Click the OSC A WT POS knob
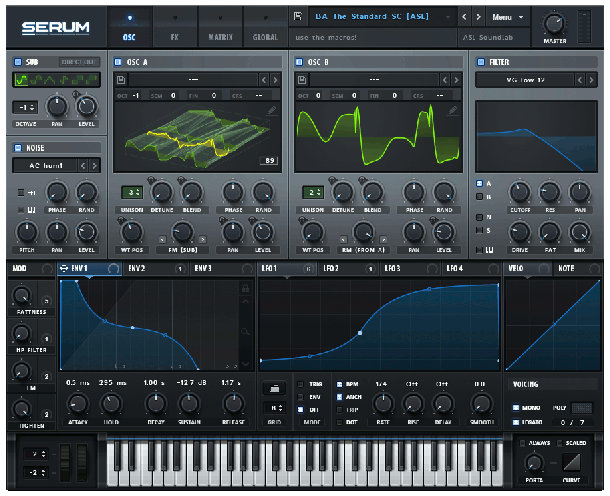Image resolution: width=610 pixels, height=496 pixels. (131, 232)
